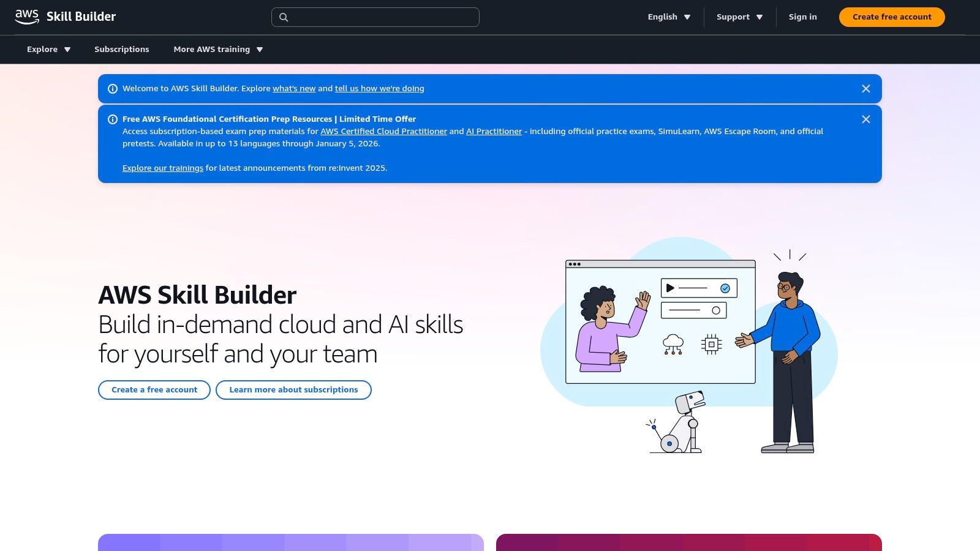Open the More AWS training dropdown
Image resolution: width=980 pixels, height=551 pixels.
point(218,49)
